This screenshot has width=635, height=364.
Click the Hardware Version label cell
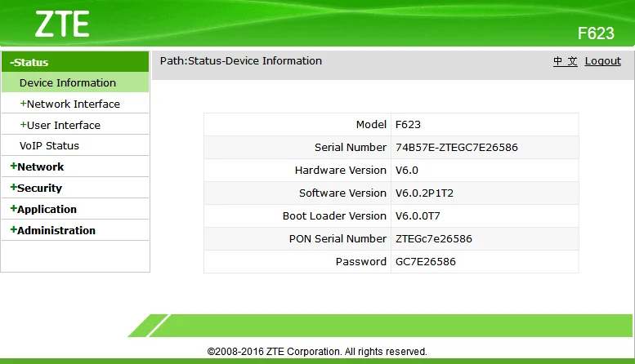297,171
